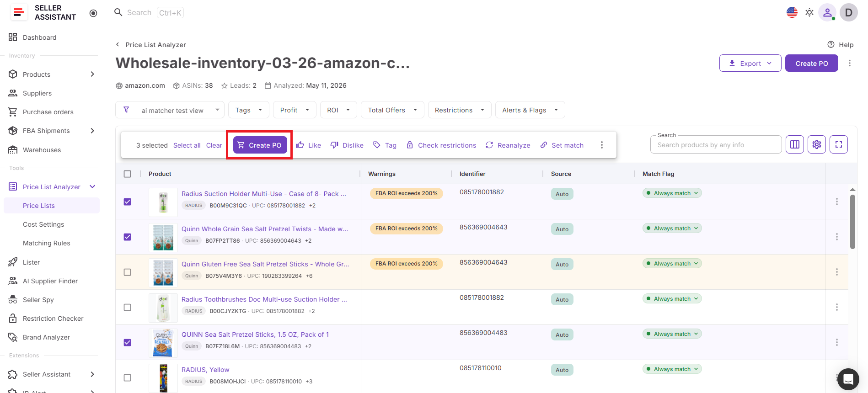Screen dimensions: 868x393
Task: Open more bulk actions three-dot menu
Action: click(602, 145)
